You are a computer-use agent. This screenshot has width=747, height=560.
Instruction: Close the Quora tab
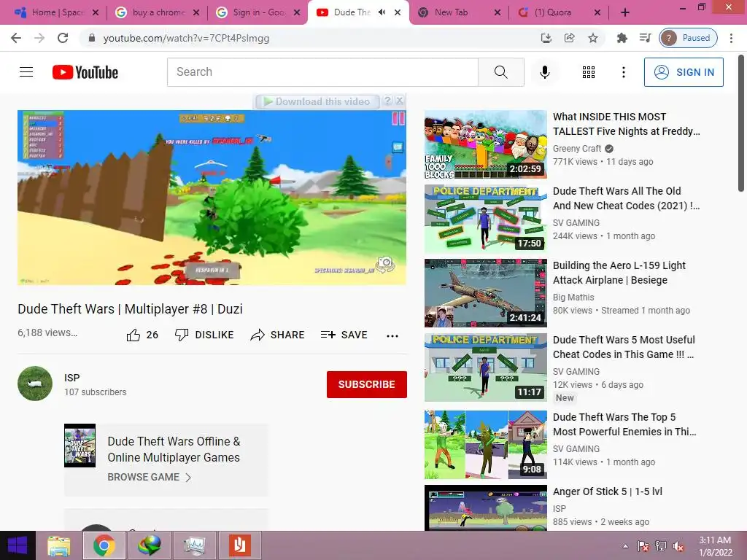point(597,12)
